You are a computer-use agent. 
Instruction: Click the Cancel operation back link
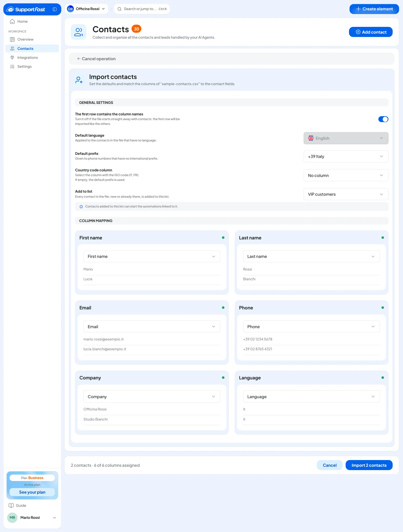click(96, 59)
